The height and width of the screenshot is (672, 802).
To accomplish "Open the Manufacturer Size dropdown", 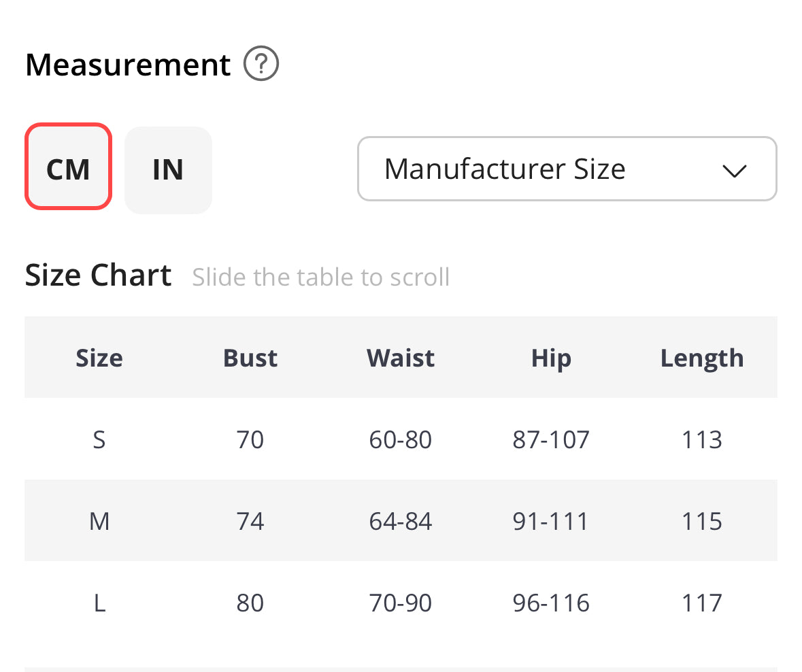I will pyautogui.click(x=566, y=169).
